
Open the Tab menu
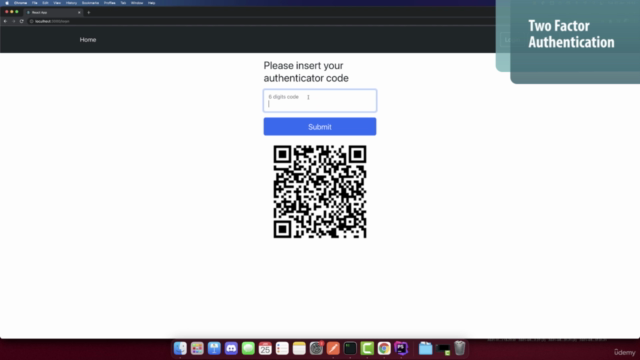click(123, 3)
